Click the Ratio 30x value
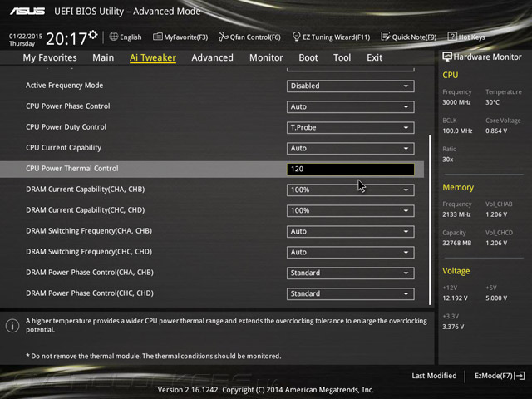 [447, 159]
